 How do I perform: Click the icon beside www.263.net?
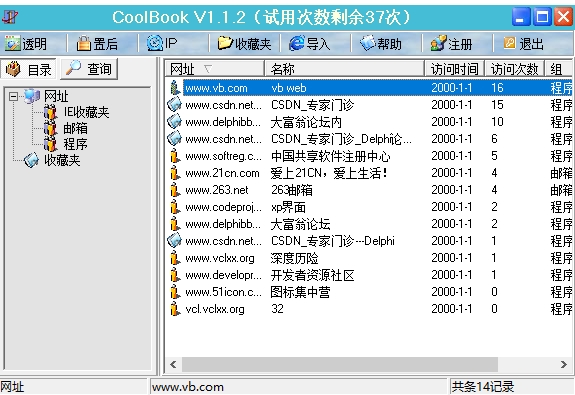pyautogui.click(x=175, y=190)
